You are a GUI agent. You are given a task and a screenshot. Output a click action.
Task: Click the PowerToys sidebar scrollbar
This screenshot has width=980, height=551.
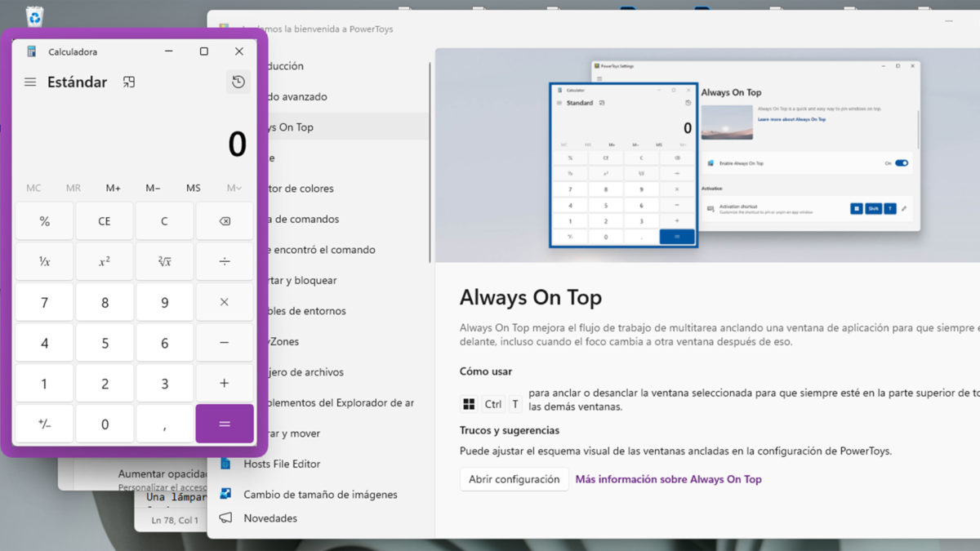click(430, 163)
